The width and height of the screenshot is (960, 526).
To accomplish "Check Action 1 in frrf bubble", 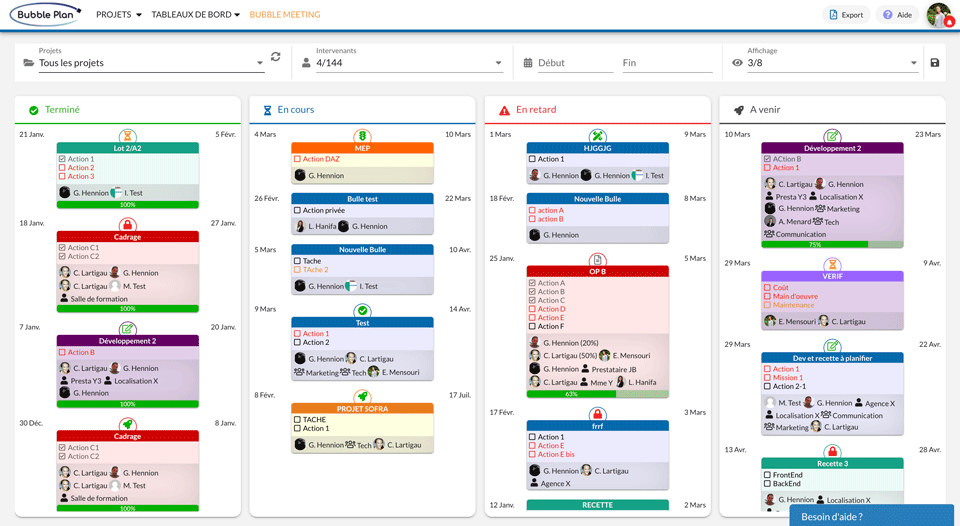I will (532, 437).
